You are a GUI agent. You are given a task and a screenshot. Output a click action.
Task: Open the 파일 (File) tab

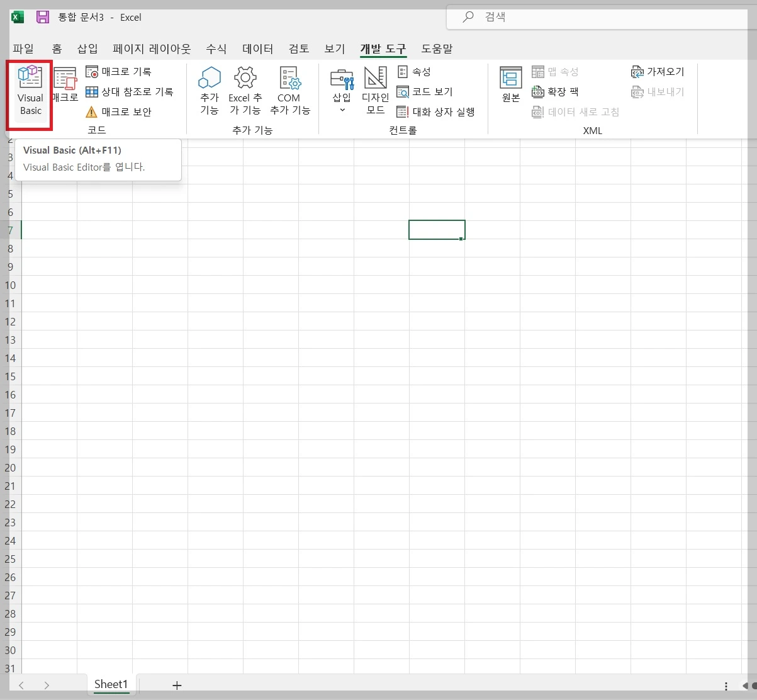pos(23,48)
